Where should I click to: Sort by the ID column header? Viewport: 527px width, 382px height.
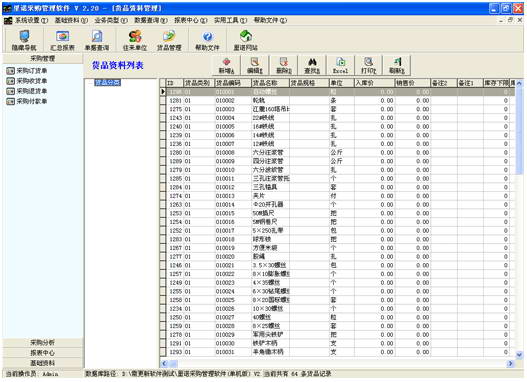coord(174,83)
